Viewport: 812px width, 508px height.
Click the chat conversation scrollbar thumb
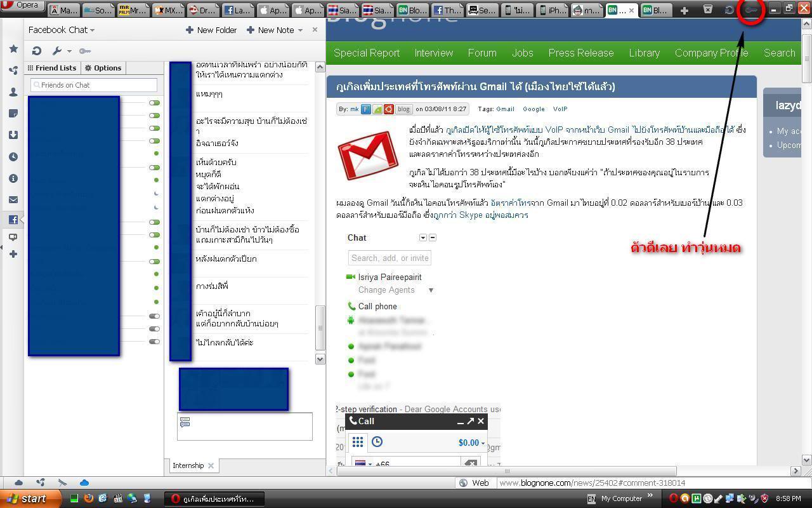click(x=320, y=328)
